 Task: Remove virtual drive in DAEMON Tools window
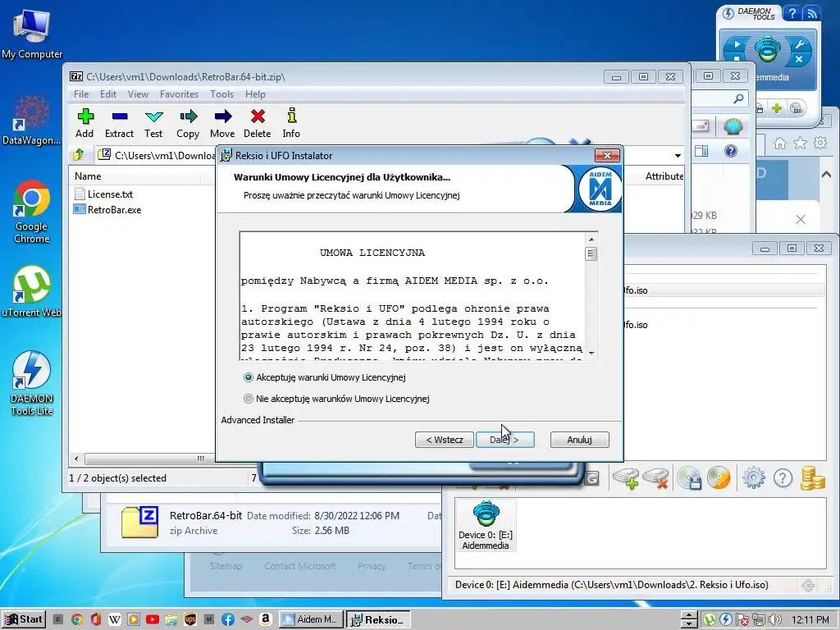(x=655, y=478)
